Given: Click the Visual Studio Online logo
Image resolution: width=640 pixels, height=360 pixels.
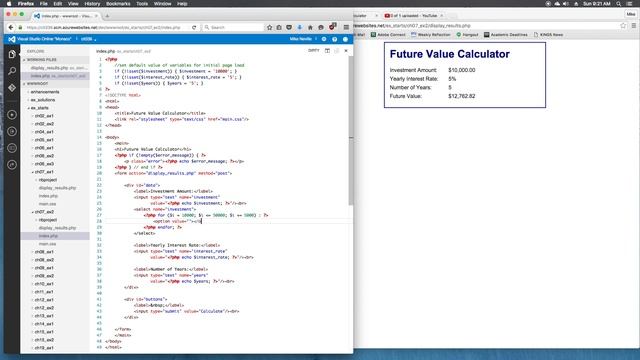Looking at the screenshot, I should coord(12,39).
